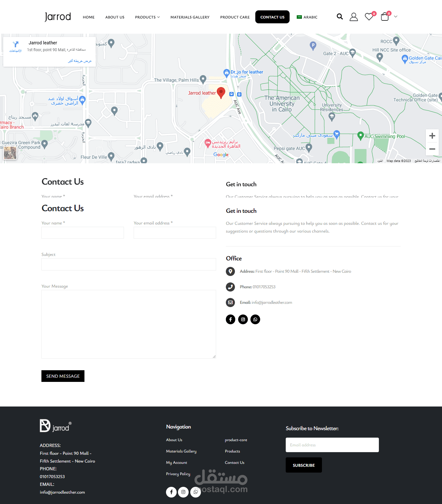Image resolution: width=442 pixels, height=504 pixels.
Task: Open Instagram icon in Office section
Action: 243,319
